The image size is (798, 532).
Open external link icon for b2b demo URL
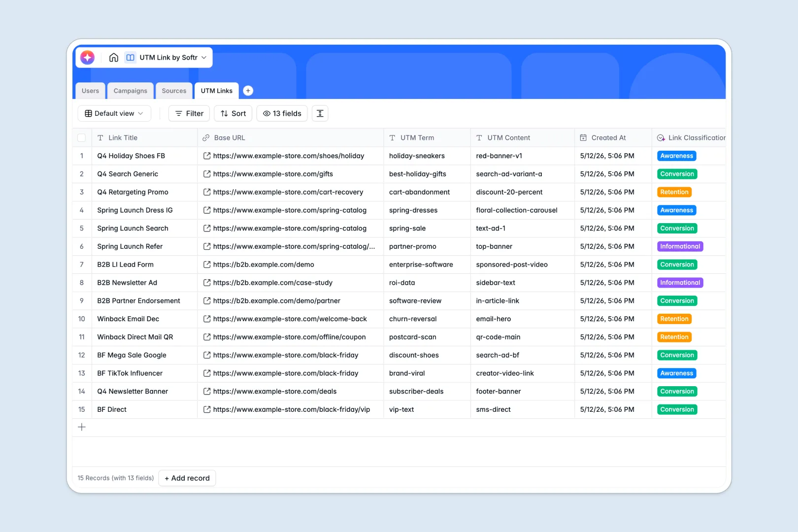coord(207,265)
